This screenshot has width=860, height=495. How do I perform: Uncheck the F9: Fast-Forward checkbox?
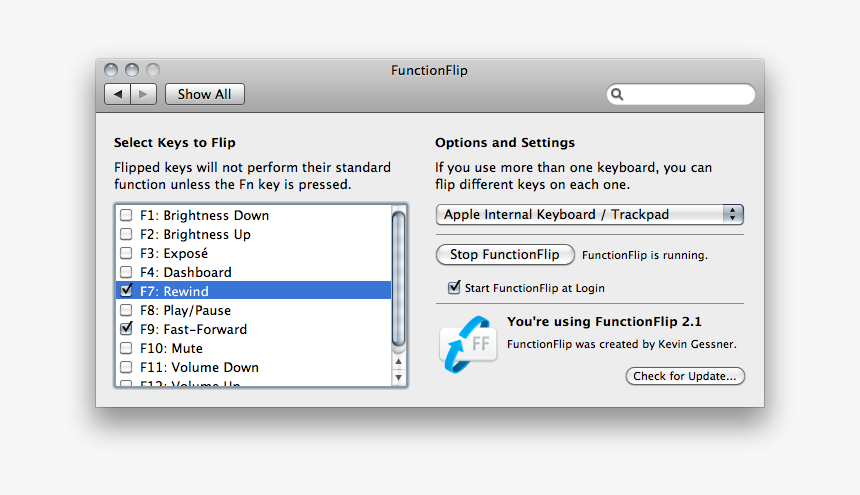[126, 329]
